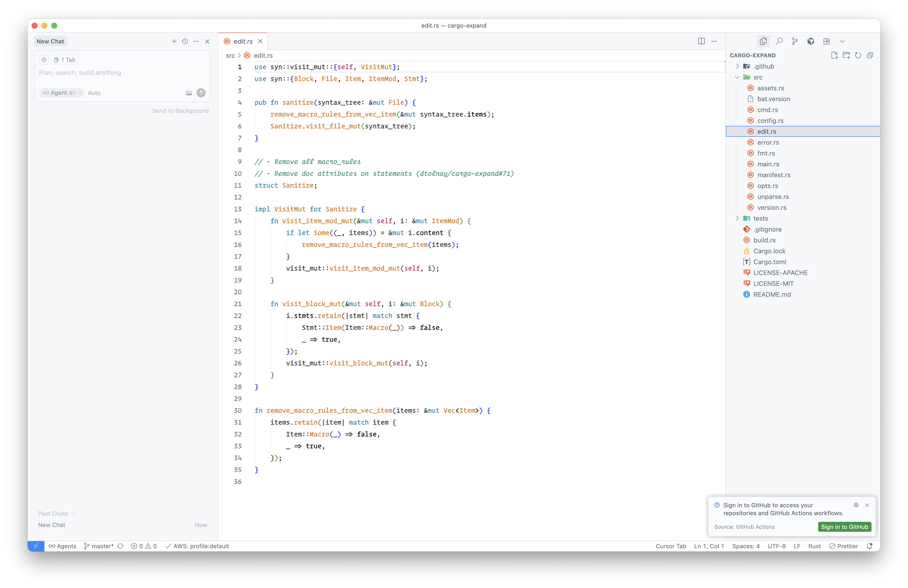
Task: Click the Rust language mode in status bar
Action: pos(814,546)
